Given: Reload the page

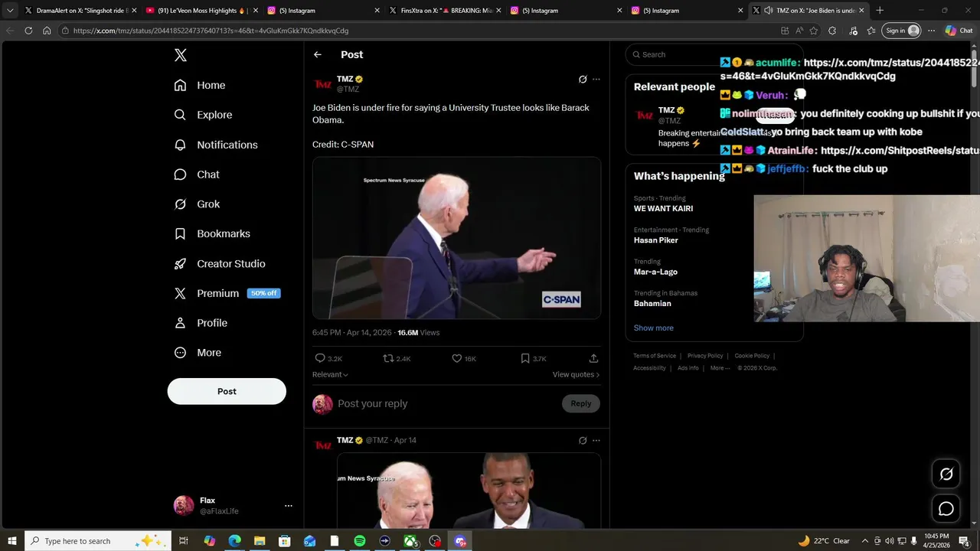Looking at the screenshot, I should click(x=28, y=31).
